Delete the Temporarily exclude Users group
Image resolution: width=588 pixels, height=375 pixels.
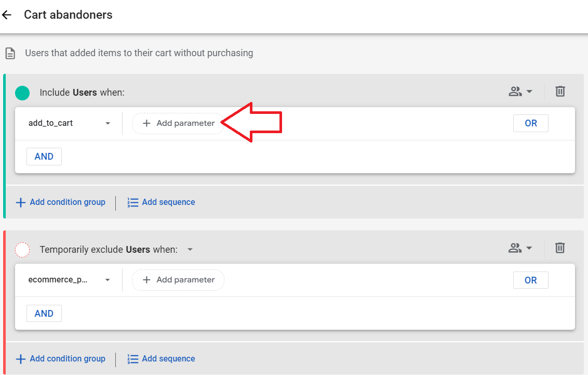[560, 248]
